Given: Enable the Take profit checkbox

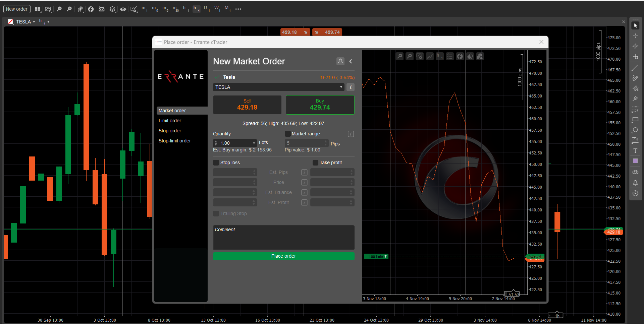Looking at the screenshot, I should tap(315, 163).
